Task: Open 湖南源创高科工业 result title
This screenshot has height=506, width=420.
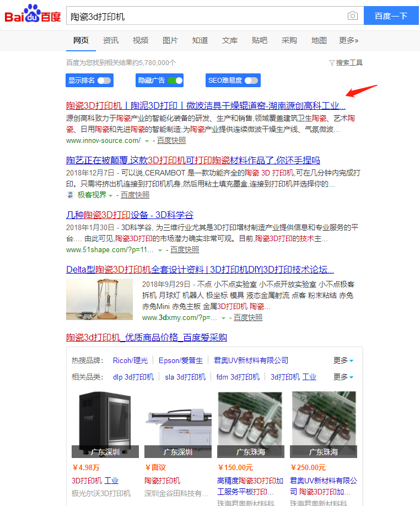Action: pyautogui.click(x=206, y=105)
